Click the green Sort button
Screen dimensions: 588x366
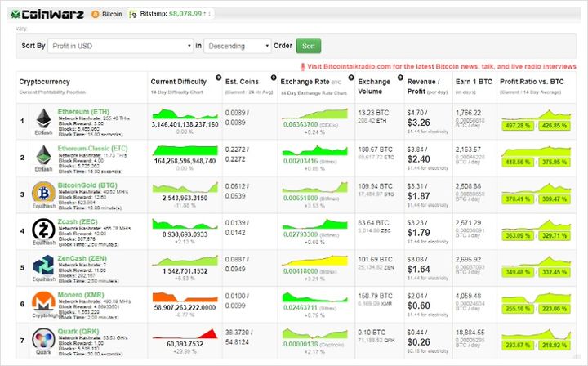(308, 46)
